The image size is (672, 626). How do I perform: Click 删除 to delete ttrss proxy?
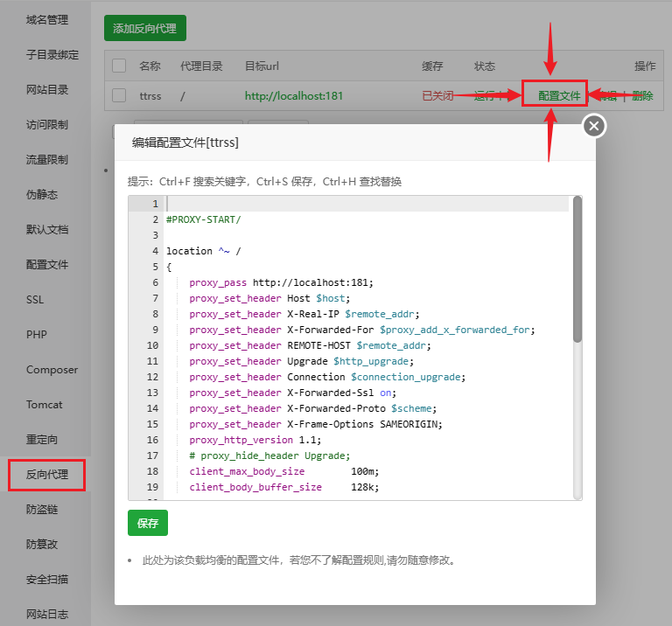click(642, 96)
